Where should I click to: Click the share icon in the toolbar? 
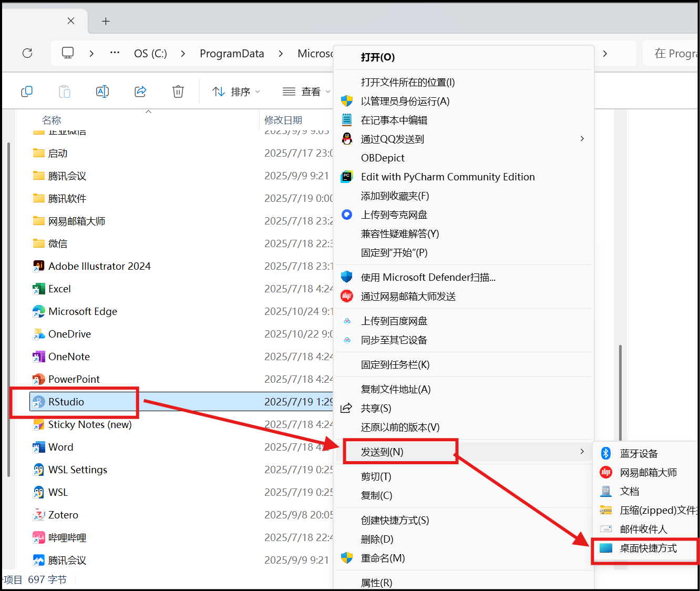[x=140, y=91]
